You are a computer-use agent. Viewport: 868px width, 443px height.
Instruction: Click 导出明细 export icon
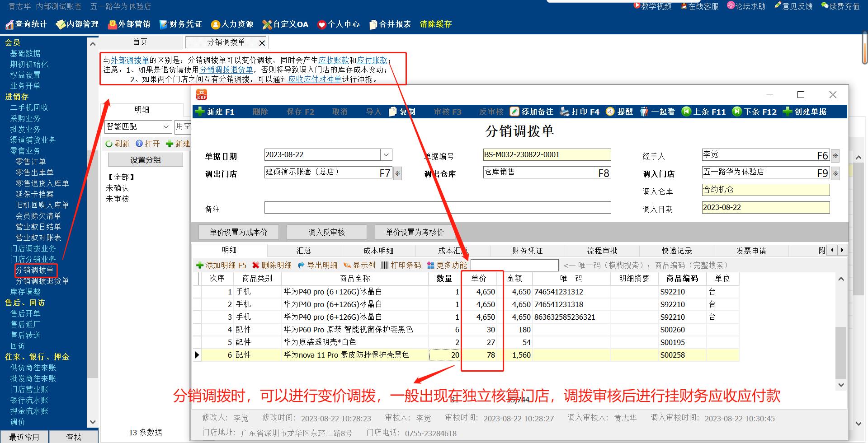tap(301, 265)
